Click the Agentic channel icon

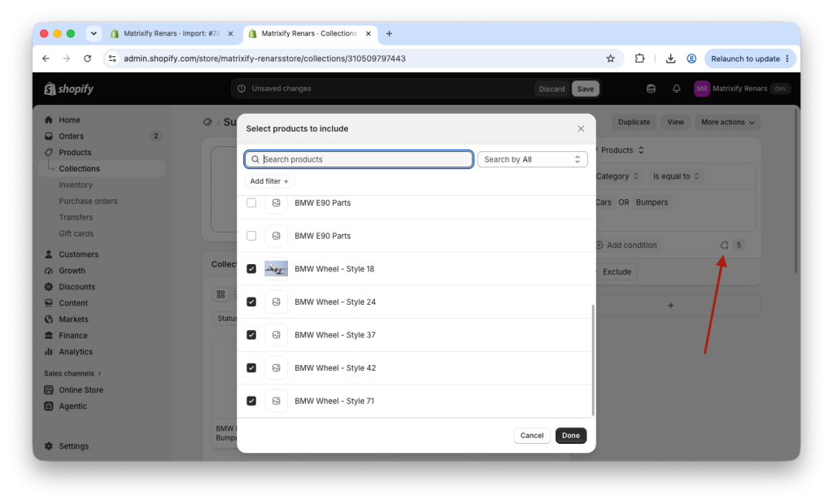[x=49, y=406]
